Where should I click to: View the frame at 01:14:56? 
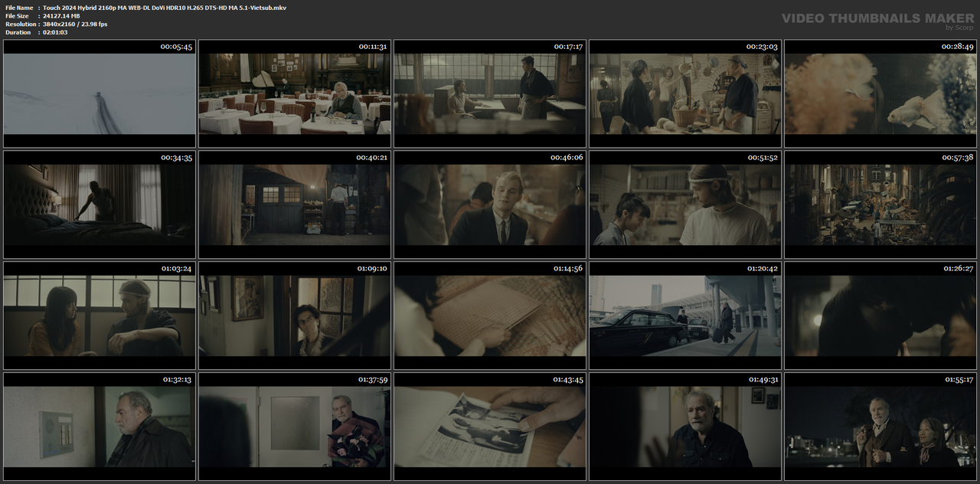pyautogui.click(x=490, y=316)
